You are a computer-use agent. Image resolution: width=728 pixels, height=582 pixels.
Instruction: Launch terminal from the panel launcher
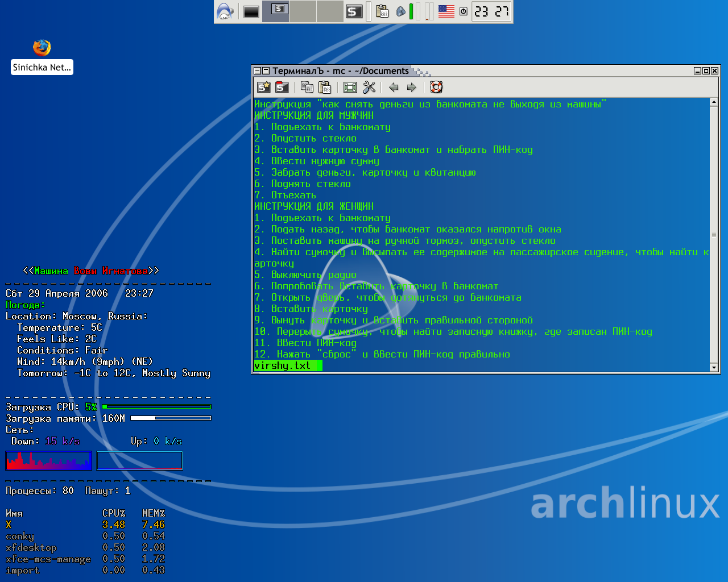tap(354, 11)
